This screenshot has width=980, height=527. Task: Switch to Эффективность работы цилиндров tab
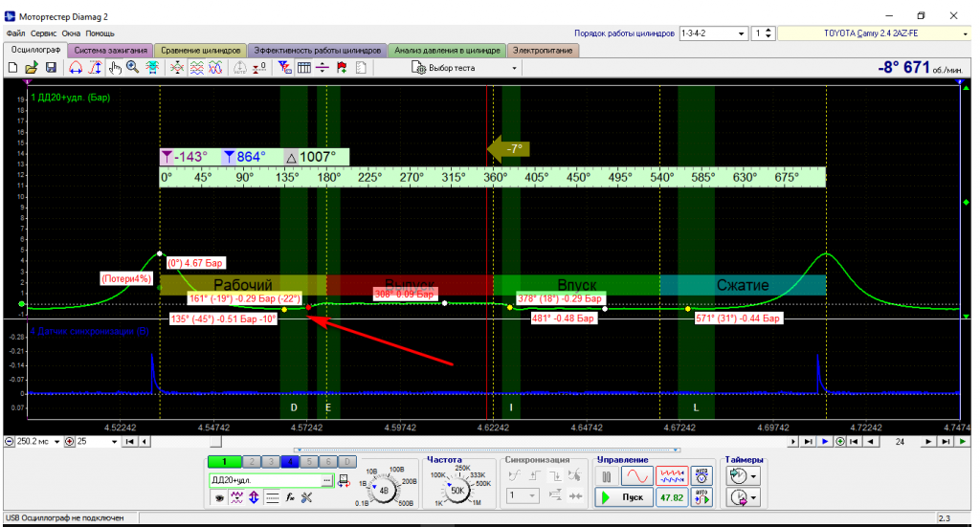[x=317, y=51]
